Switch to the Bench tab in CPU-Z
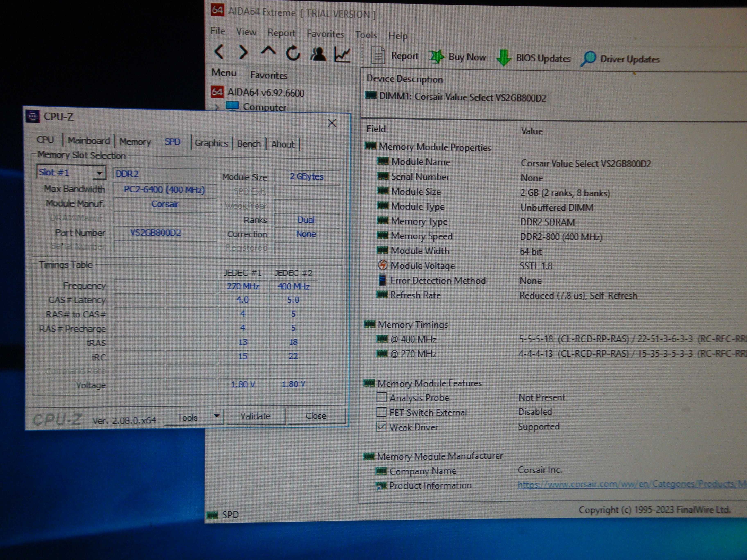Screen dimensions: 747x560 [249, 144]
